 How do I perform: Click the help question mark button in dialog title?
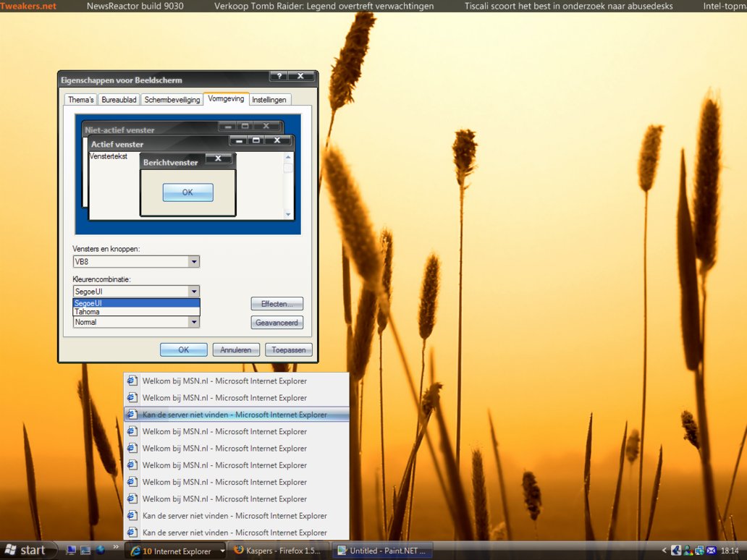(278, 76)
